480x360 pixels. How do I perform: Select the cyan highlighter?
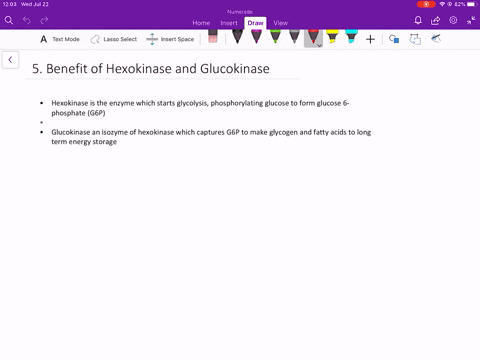[x=351, y=37]
